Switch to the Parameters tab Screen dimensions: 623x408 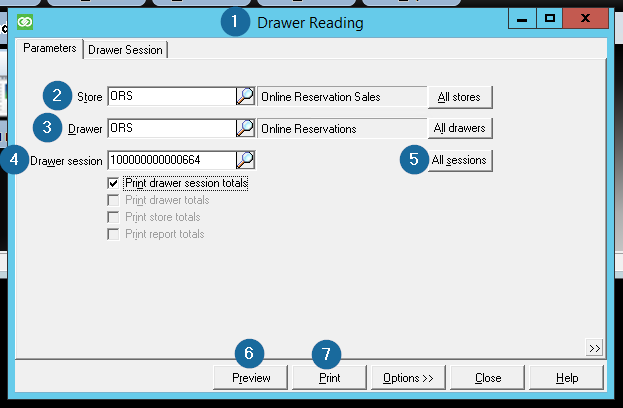pos(50,48)
